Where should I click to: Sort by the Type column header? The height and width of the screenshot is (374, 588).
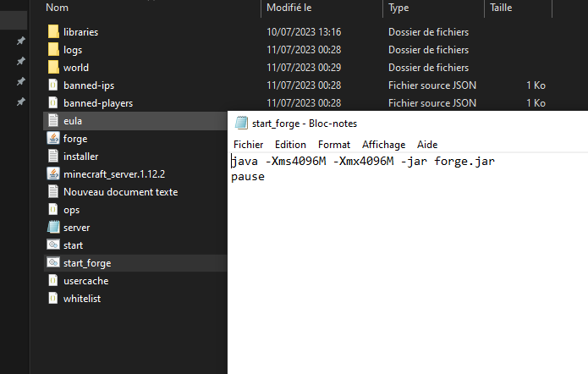[x=399, y=7]
